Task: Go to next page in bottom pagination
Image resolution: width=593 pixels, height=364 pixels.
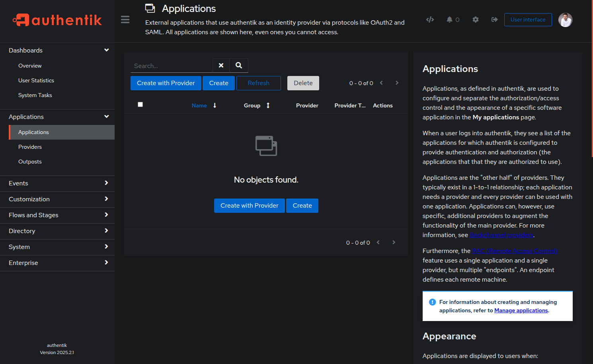Action: pos(394,242)
